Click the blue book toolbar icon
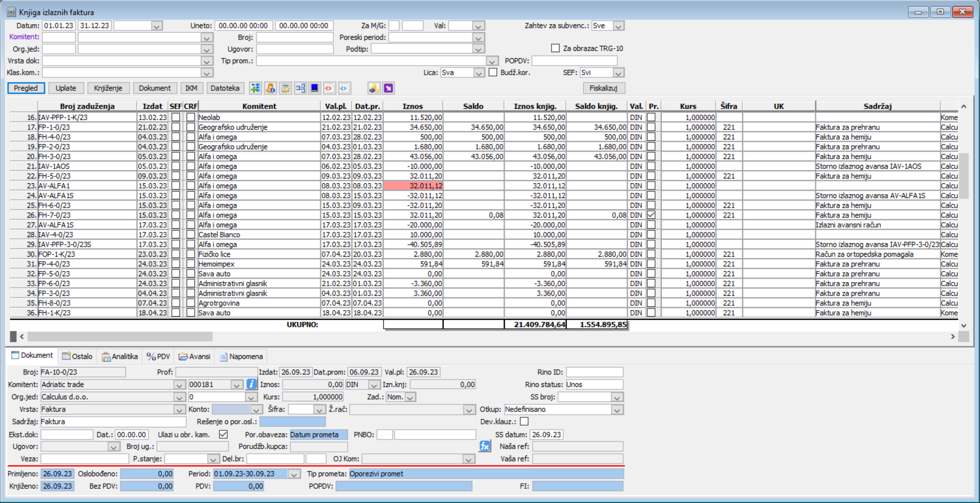The width and height of the screenshot is (980, 503). click(315, 88)
